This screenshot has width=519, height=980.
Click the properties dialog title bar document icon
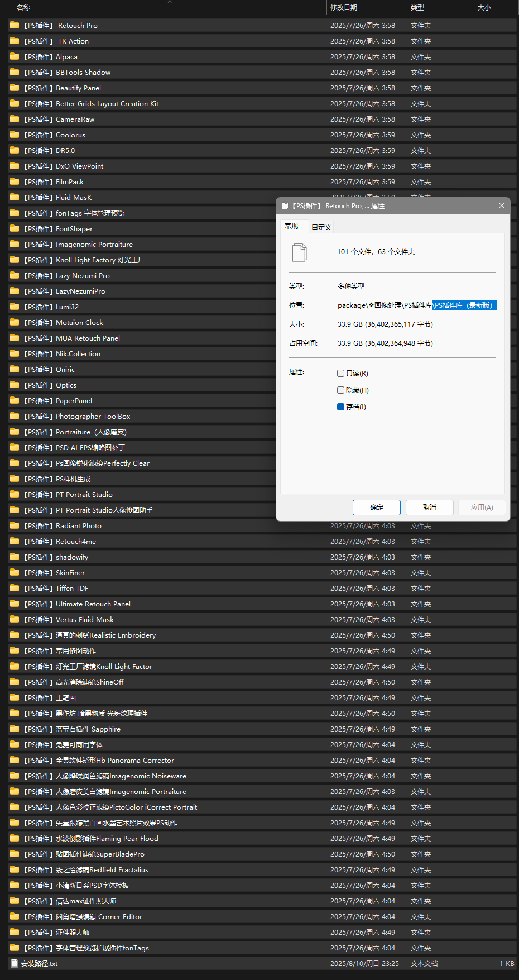[285, 206]
